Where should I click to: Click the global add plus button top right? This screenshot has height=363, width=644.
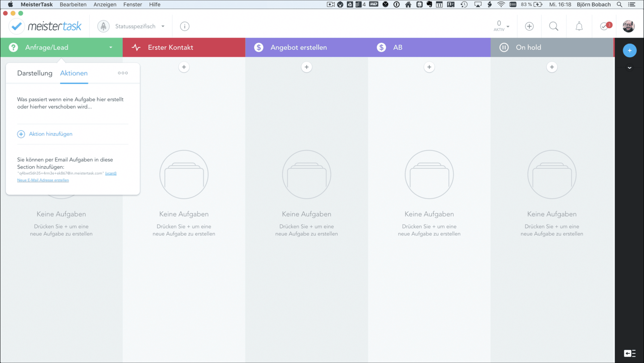(529, 26)
